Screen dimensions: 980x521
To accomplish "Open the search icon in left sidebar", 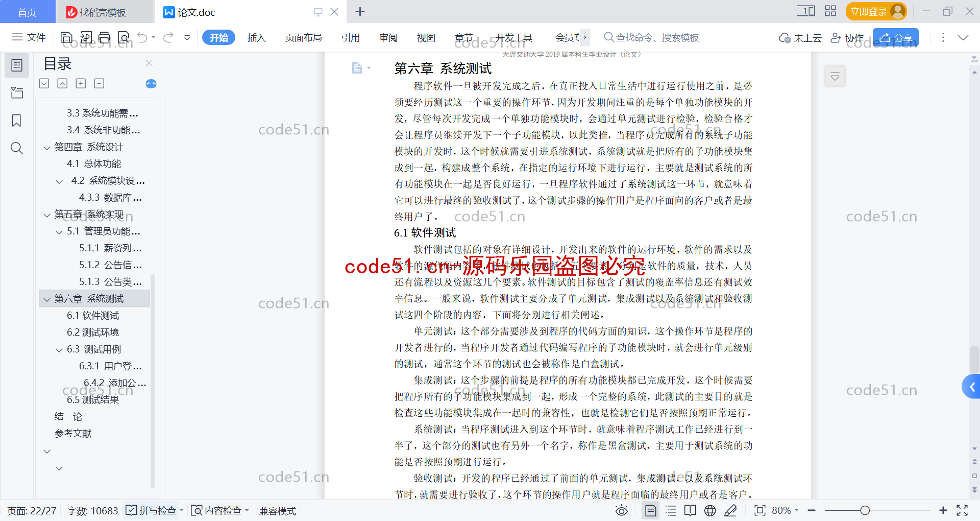I will pos(17,148).
